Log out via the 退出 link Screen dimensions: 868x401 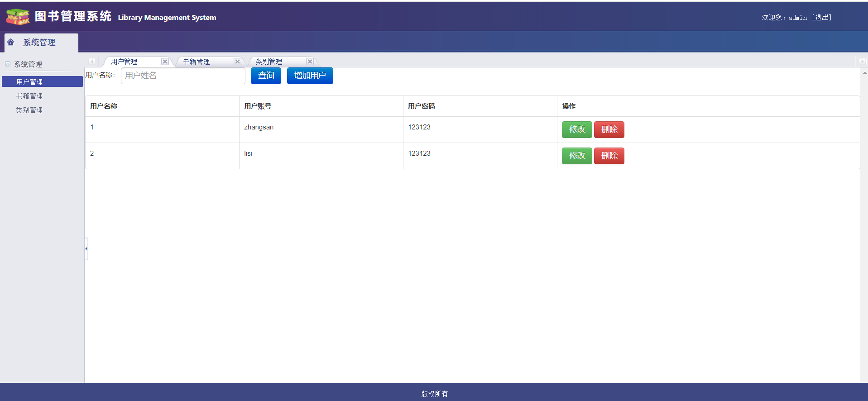point(822,17)
